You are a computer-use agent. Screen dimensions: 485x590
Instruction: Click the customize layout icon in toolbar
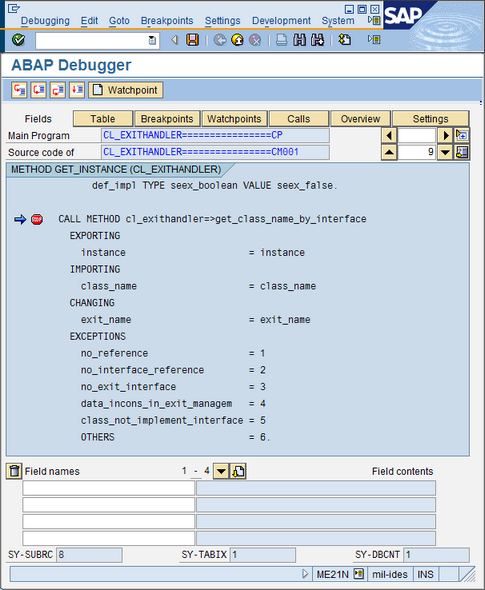point(374,39)
